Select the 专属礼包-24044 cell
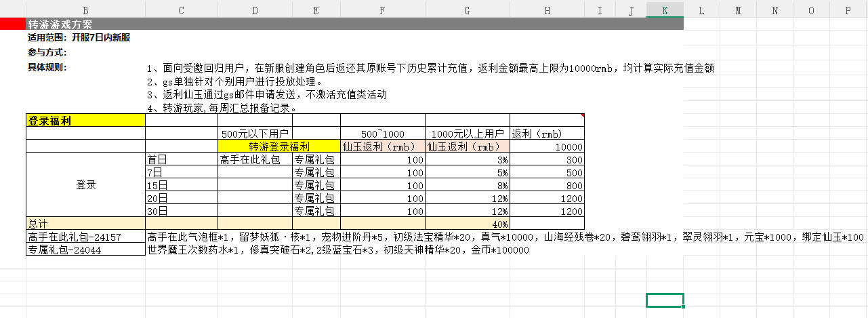The height and width of the screenshot is (318, 868). [x=85, y=250]
